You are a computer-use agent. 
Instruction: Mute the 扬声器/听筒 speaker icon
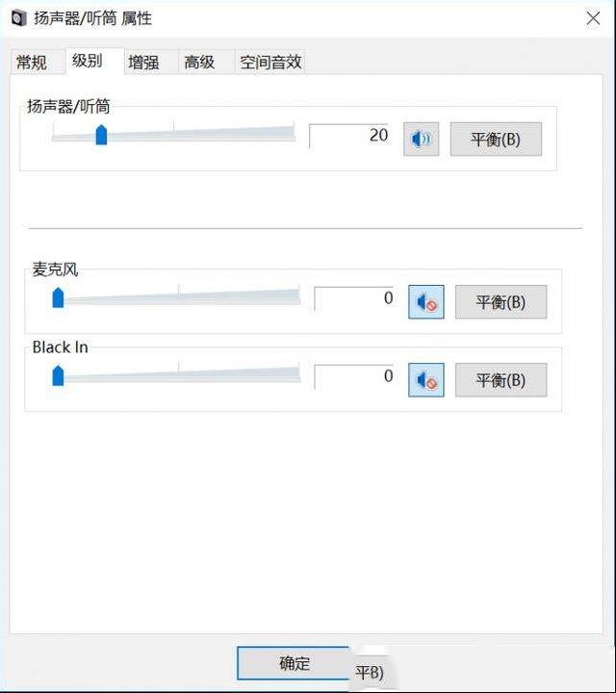coord(421,140)
